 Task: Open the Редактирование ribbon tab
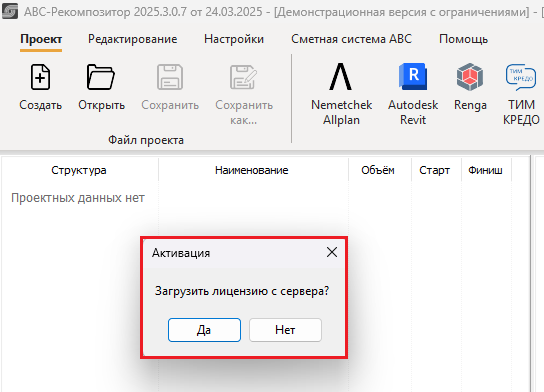click(133, 39)
